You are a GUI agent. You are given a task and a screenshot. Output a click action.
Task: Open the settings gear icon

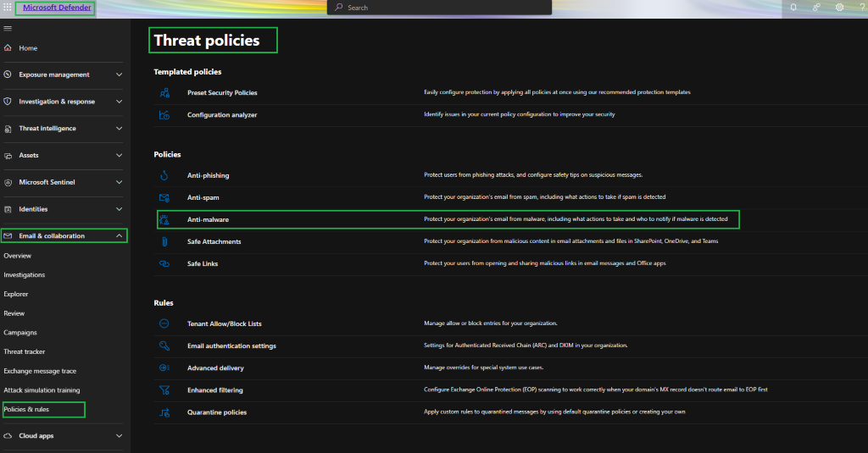[x=840, y=7]
